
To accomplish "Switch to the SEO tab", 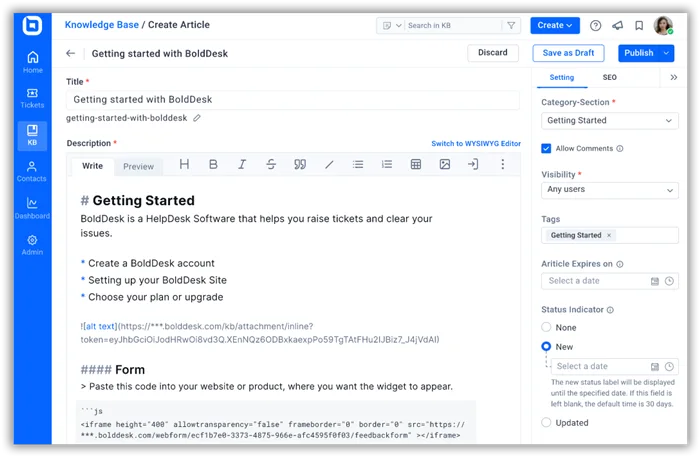I will [x=609, y=77].
